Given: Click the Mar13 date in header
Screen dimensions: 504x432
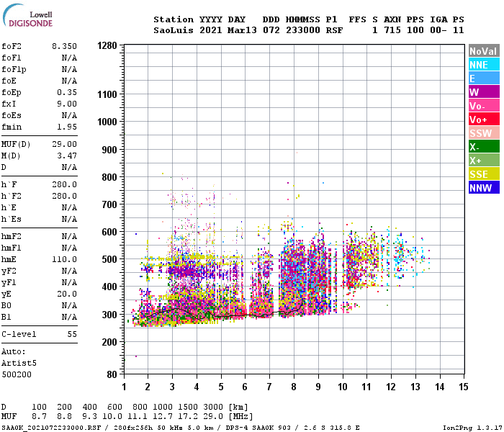Looking at the screenshot, I should coord(242,30).
